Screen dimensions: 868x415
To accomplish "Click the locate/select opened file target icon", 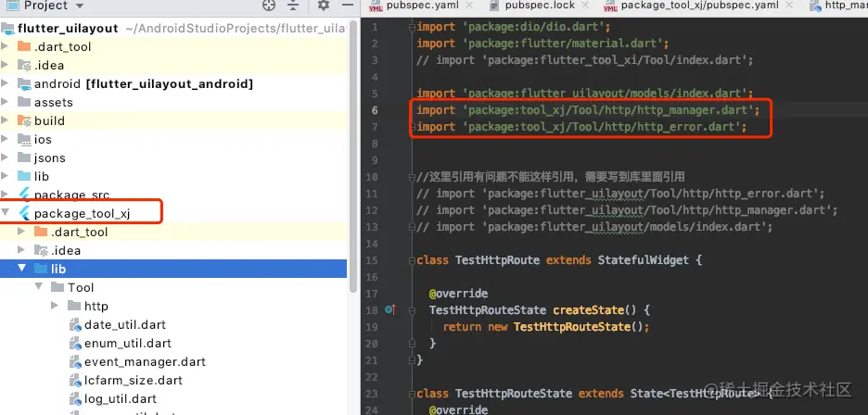I will (269, 6).
